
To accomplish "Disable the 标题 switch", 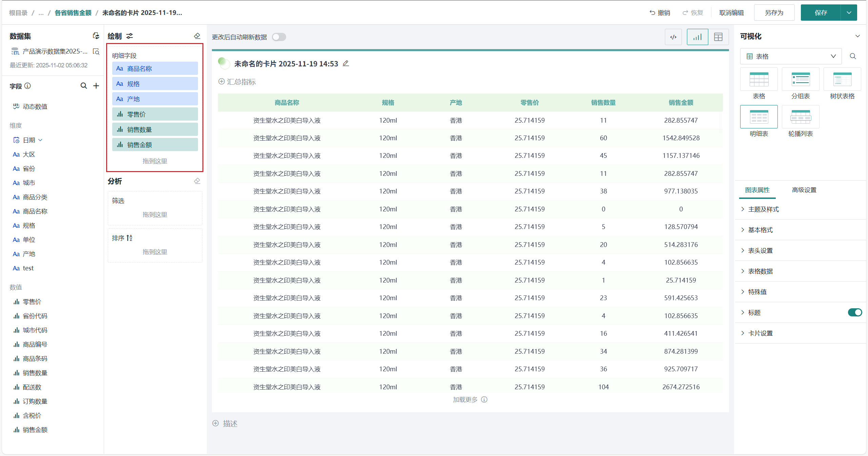I will pos(854,312).
